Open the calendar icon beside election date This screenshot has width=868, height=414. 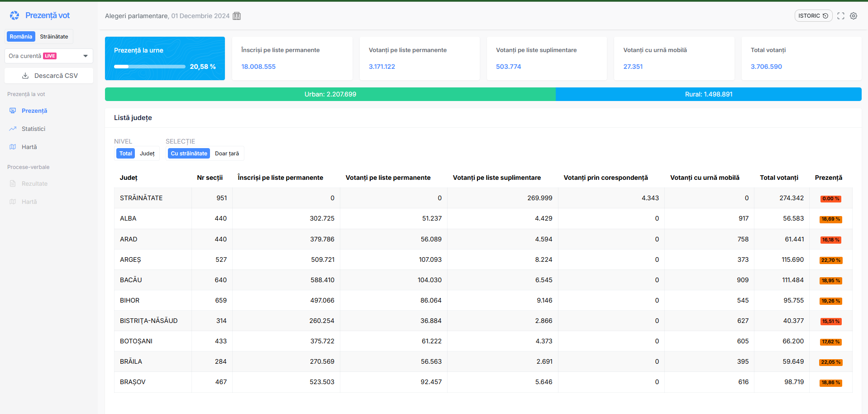tap(237, 16)
